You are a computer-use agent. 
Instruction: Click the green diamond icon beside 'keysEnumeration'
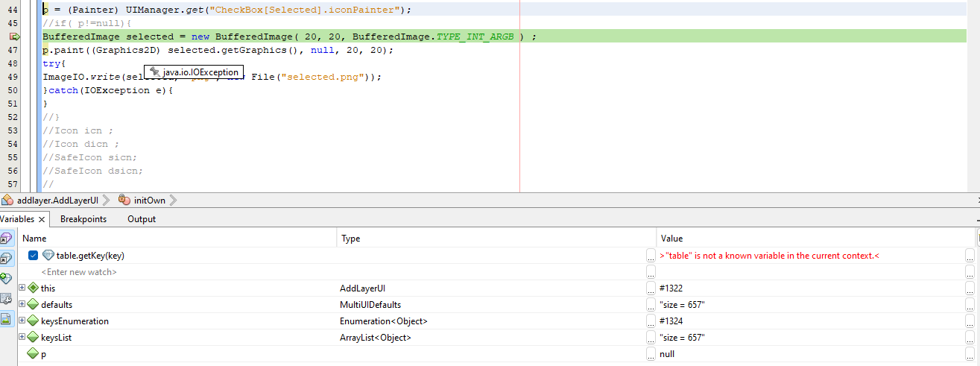pos(33,321)
